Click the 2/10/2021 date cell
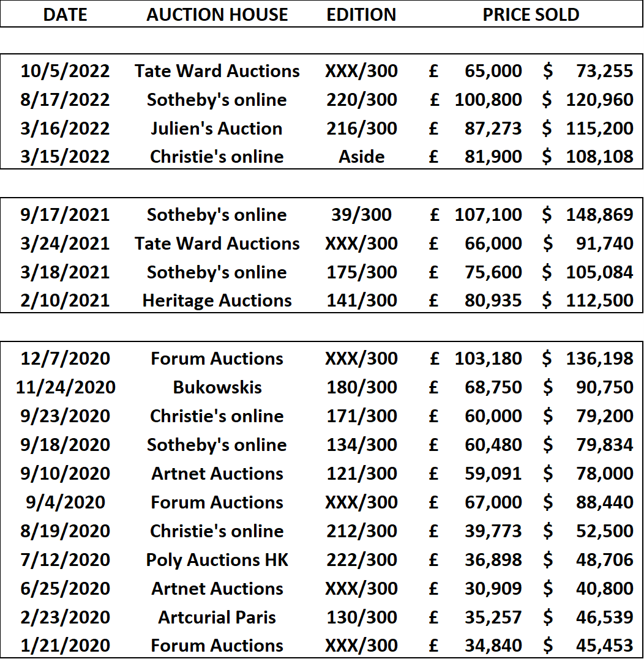This screenshot has height=659, width=644. click(65, 300)
